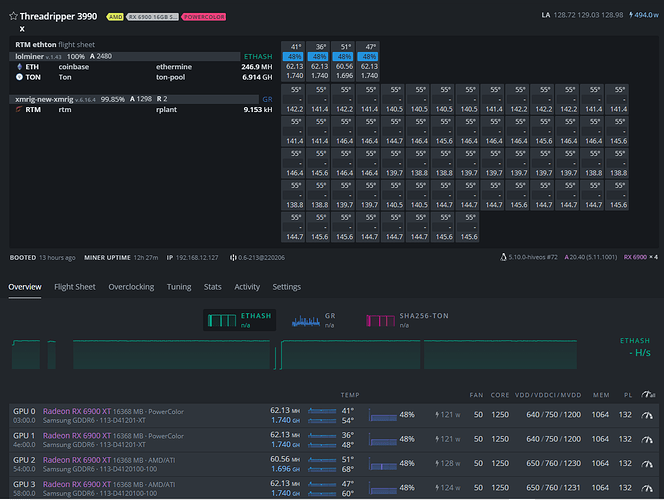This screenshot has height=500, width=664.
Task: Click the ETHASH hashrate graph area
Action: click(294, 354)
